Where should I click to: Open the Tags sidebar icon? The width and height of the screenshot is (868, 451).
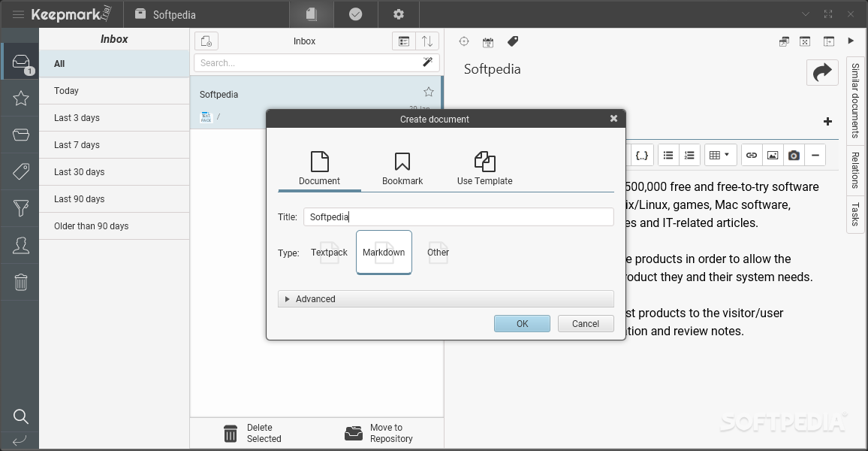tap(20, 171)
